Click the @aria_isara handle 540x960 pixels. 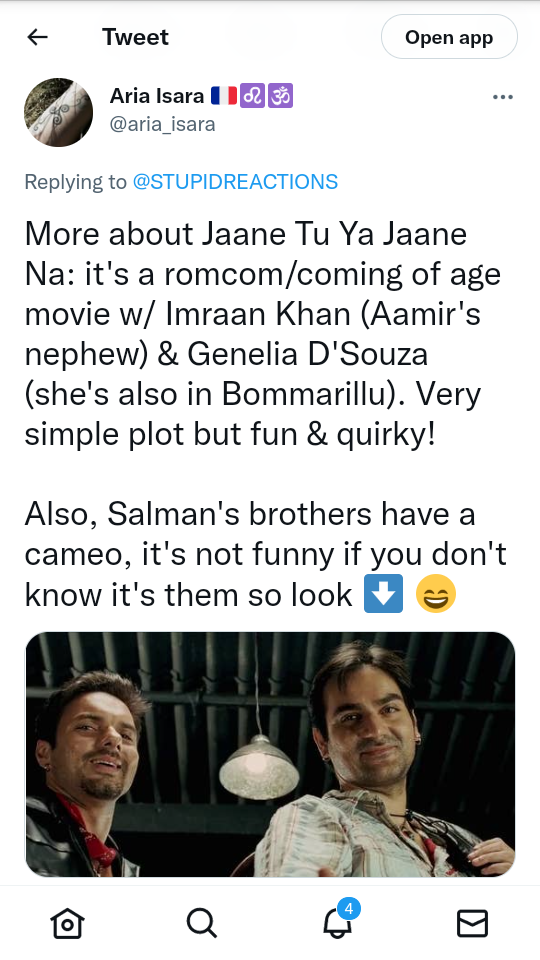(x=162, y=125)
